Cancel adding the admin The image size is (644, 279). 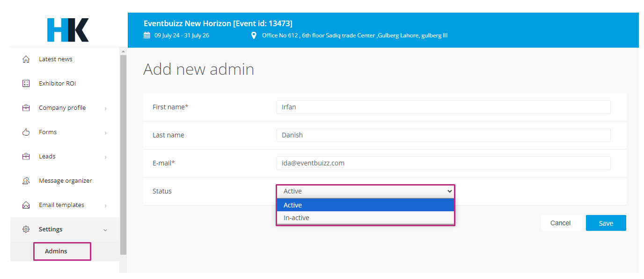tap(560, 223)
